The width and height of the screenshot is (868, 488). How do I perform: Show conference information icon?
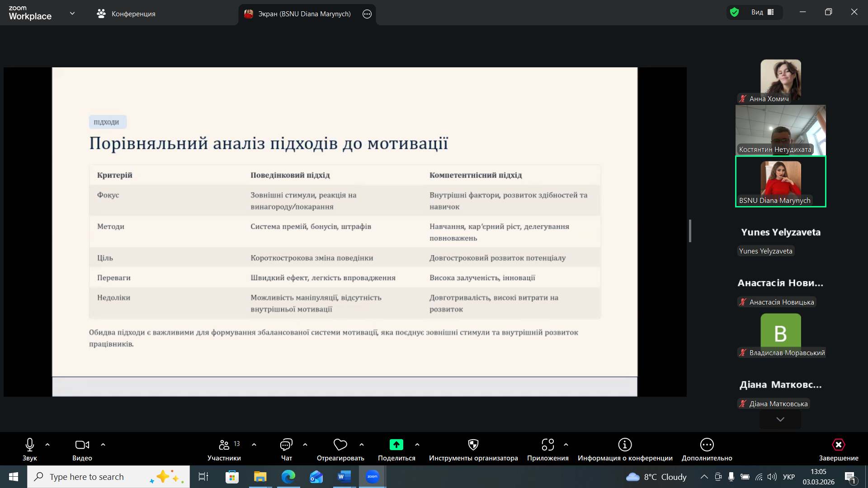pyautogui.click(x=625, y=445)
